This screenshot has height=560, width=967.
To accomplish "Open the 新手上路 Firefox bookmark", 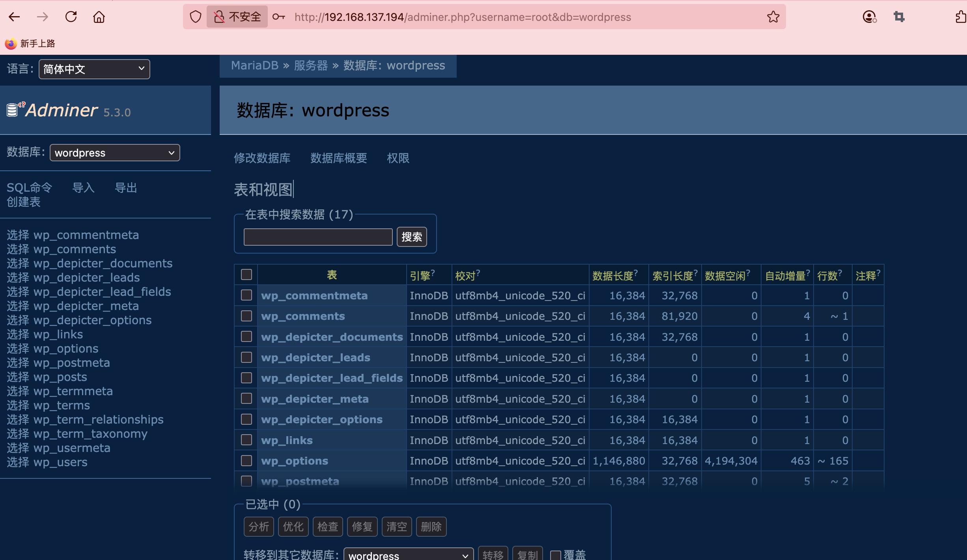I will pos(30,43).
